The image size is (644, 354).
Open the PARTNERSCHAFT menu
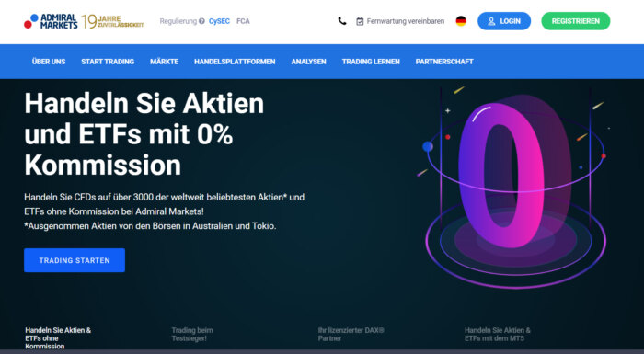[444, 62]
